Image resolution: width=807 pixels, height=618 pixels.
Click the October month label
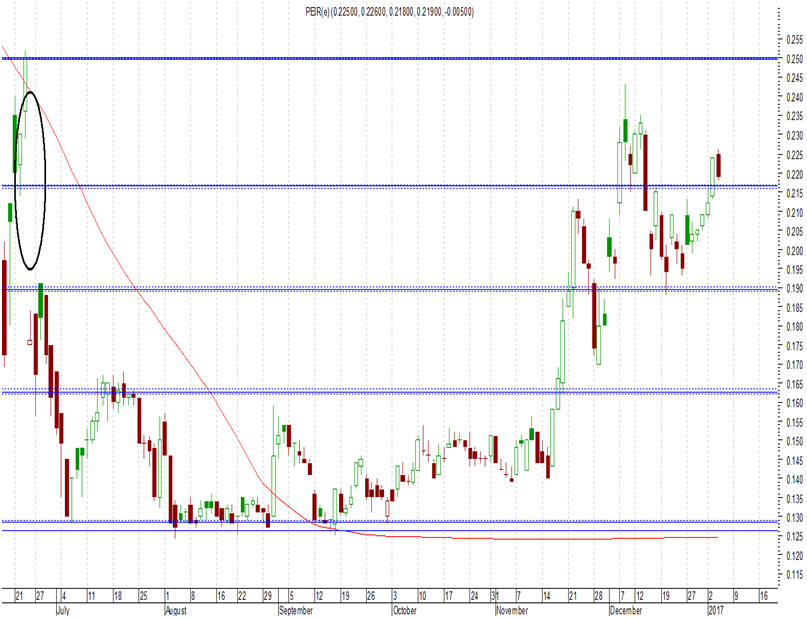point(404,611)
